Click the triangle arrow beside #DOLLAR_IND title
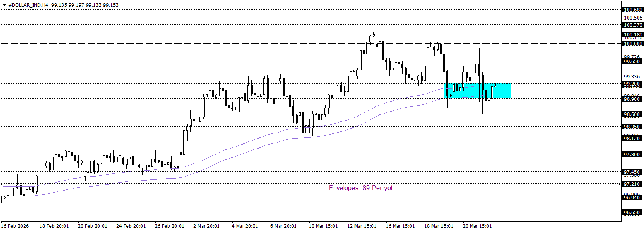Image resolution: width=644 pixels, height=231 pixels. [4, 5]
